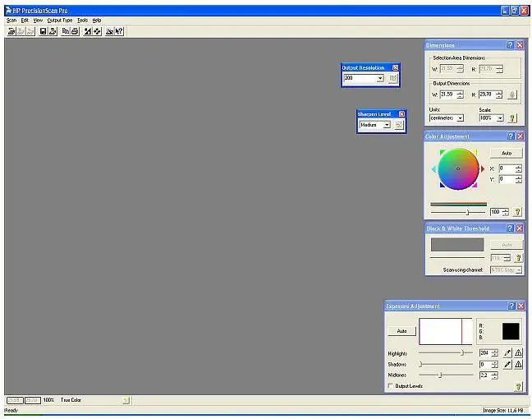Click the color X offset field
The image size is (532, 419).
(x=507, y=168)
